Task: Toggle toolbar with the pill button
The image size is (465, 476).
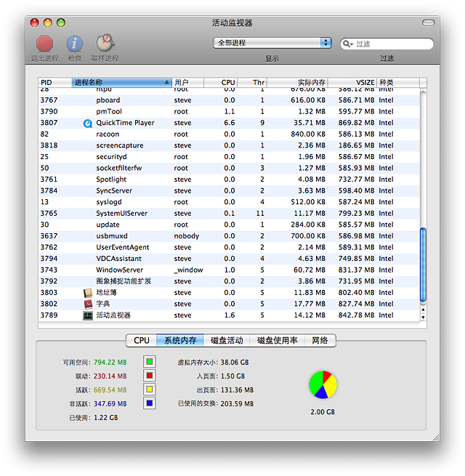Action: [428, 23]
